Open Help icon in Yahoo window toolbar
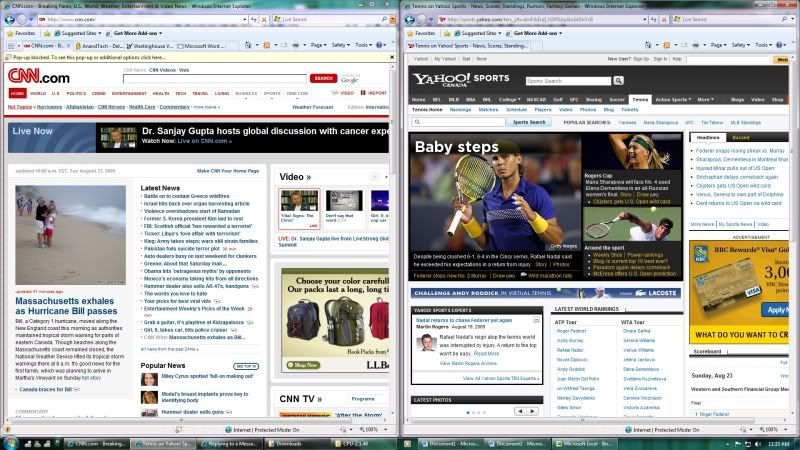Screen dimensions: 800x450 (779, 45)
